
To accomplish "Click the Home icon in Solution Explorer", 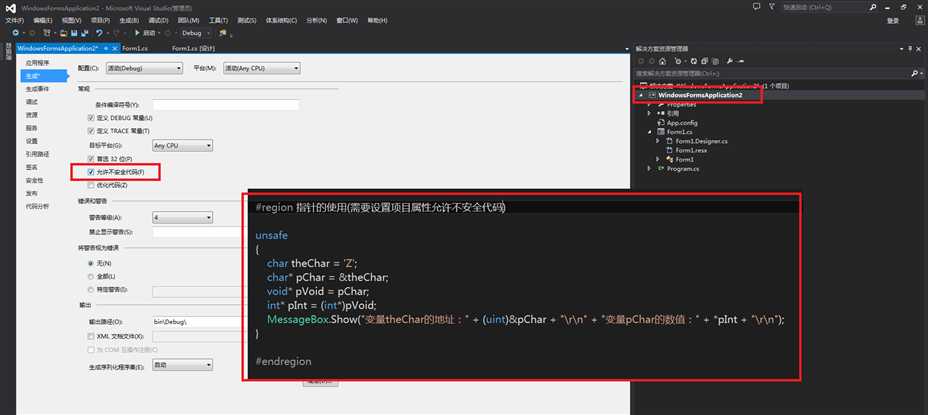I will click(x=662, y=61).
